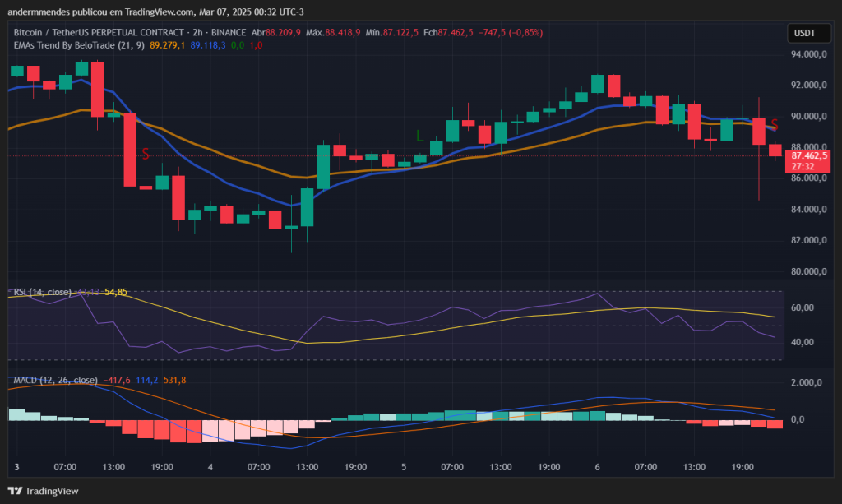Click the RSI (14, close) indicator label
The width and height of the screenshot is (842, 504).
point(43,292)
